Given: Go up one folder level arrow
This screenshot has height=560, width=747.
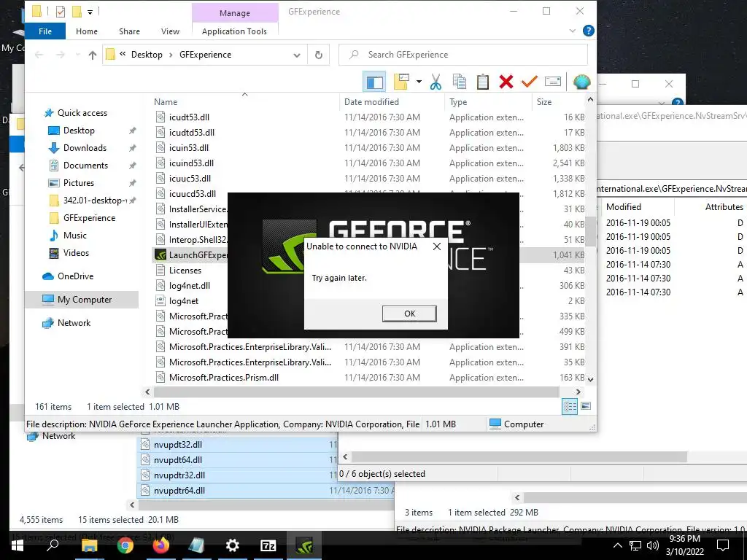Looking at the screenshot, I should coord(93,55).
